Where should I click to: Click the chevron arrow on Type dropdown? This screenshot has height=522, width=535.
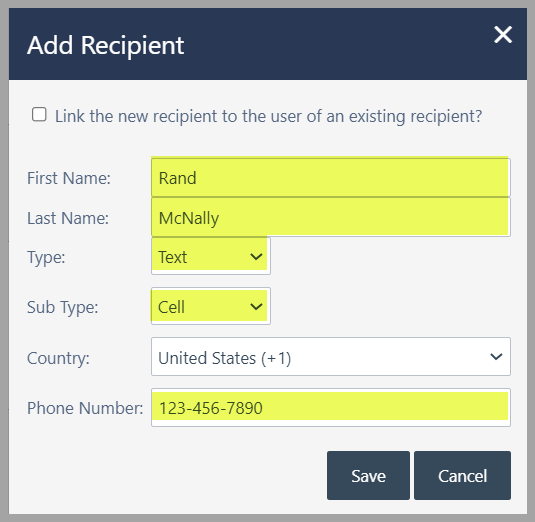(x=256, y=257)
